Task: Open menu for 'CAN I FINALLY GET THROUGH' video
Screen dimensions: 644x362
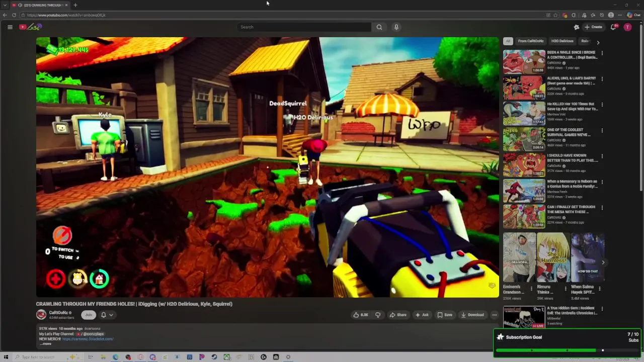Action: 602,207
